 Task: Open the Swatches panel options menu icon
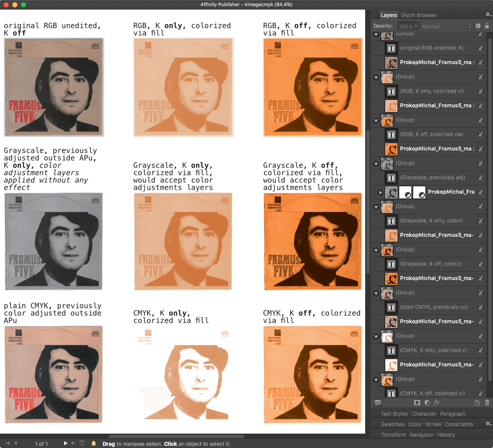pos(488,424)
